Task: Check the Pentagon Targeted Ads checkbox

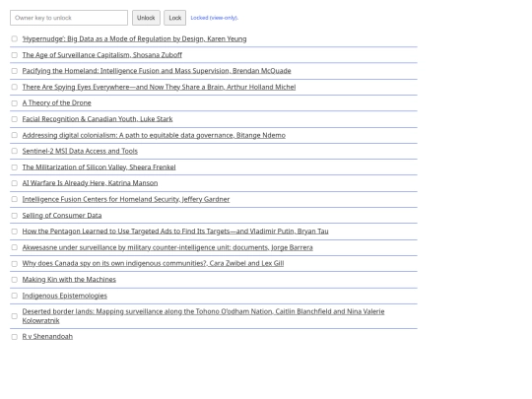Action: [x=14, y=232]
